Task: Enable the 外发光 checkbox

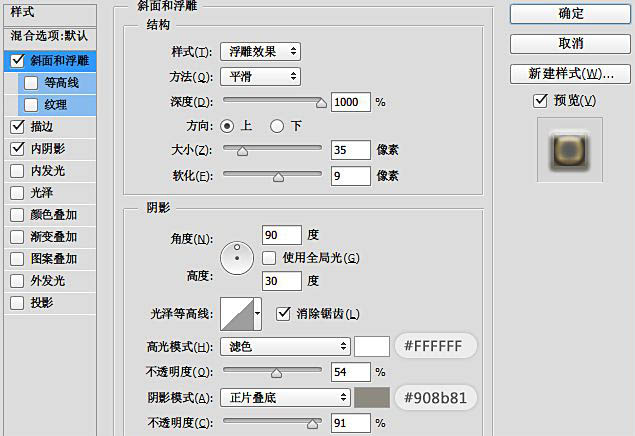Action: coord(17,281)
